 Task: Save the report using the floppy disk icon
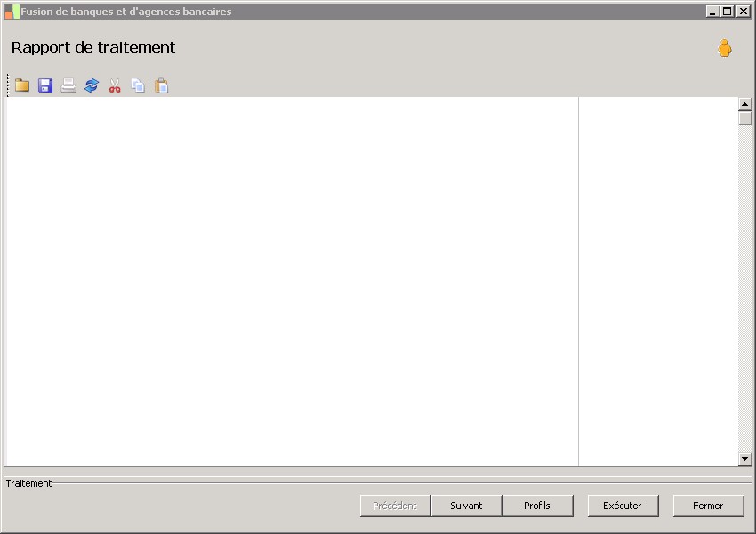[45, 85]
